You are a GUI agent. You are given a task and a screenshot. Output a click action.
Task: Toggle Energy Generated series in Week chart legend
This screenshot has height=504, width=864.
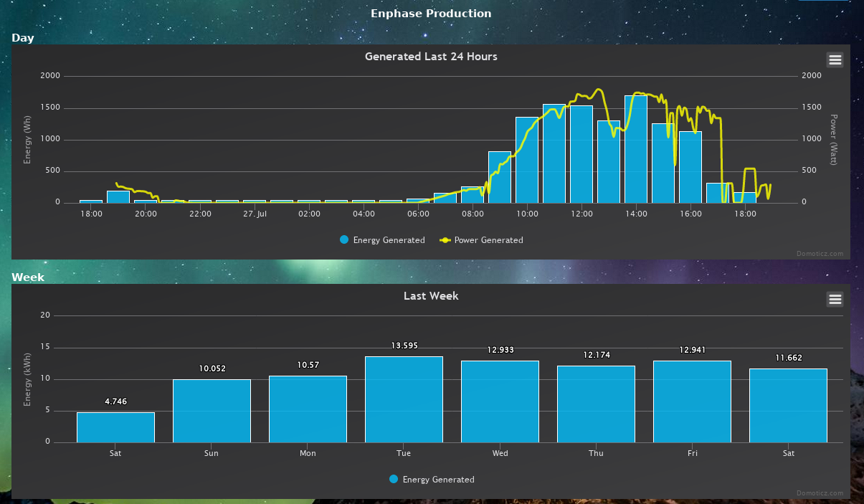pyautogui.click(x=432, y=480)
